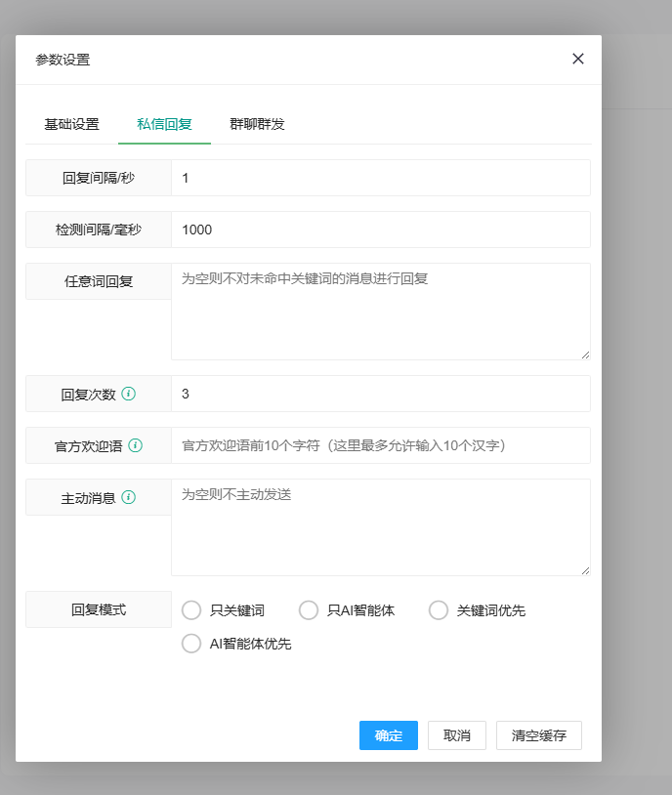This screenshot has height=795, width=672.
Task: Select the 私信回复 tab
Action: click(164, 124)
